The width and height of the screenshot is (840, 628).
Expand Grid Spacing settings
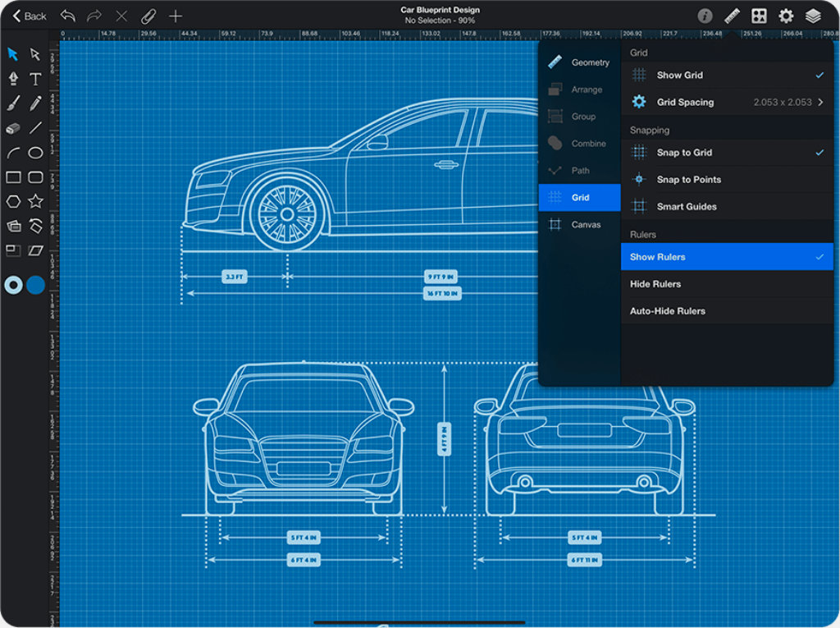pyautogui.click(x=727, y=103)
